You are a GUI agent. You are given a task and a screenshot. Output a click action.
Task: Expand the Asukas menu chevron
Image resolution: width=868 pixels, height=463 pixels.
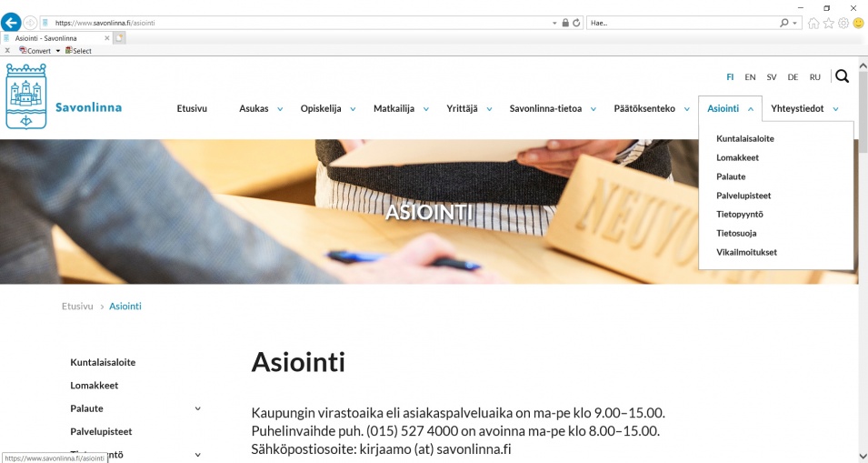[280, 109]
